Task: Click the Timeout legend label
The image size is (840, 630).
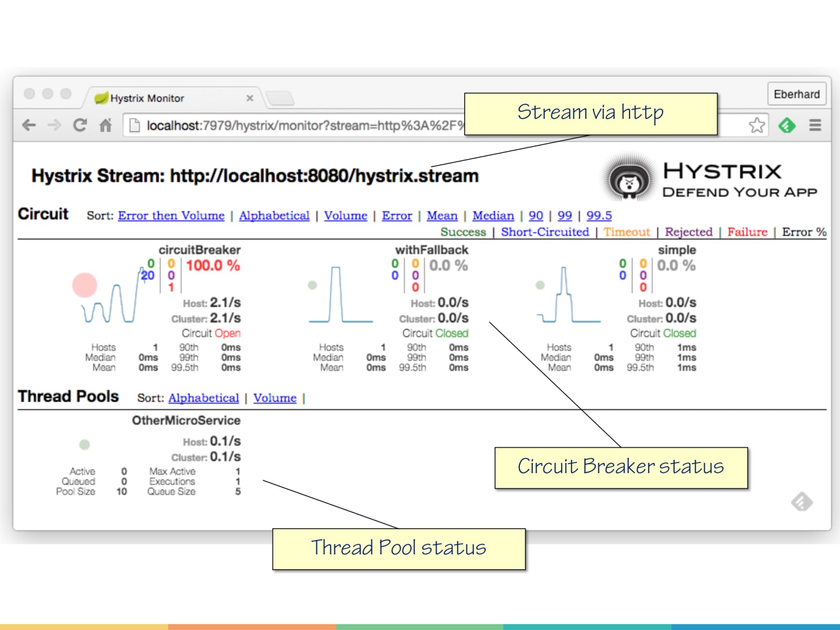Action: (x=627, y=232)
